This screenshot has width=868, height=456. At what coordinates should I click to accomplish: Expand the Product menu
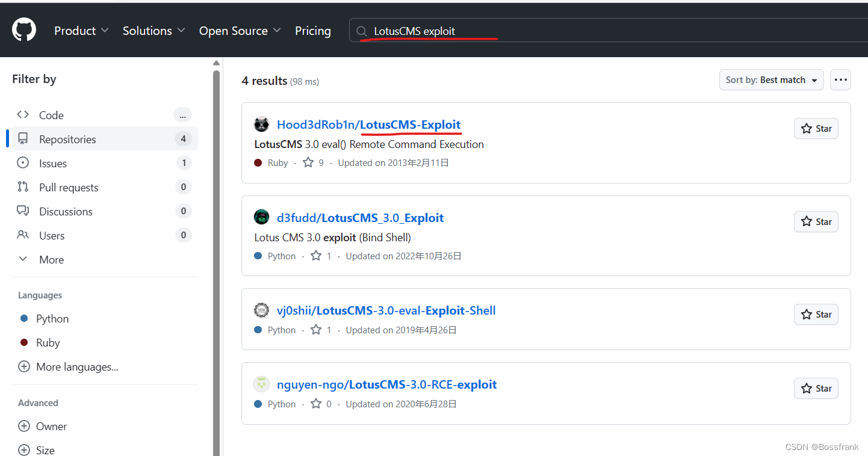81,31
